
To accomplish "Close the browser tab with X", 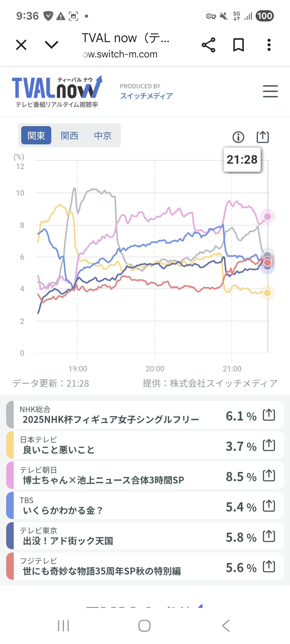I will 21,45.
